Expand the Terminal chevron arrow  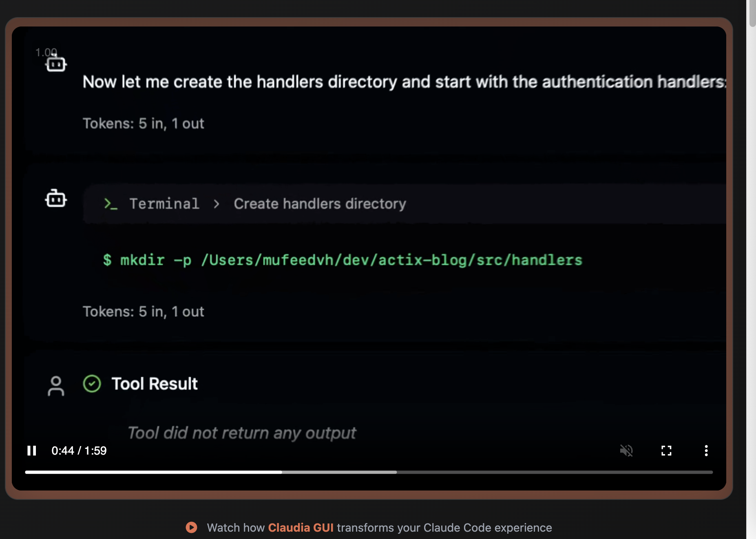coord(217,204)
